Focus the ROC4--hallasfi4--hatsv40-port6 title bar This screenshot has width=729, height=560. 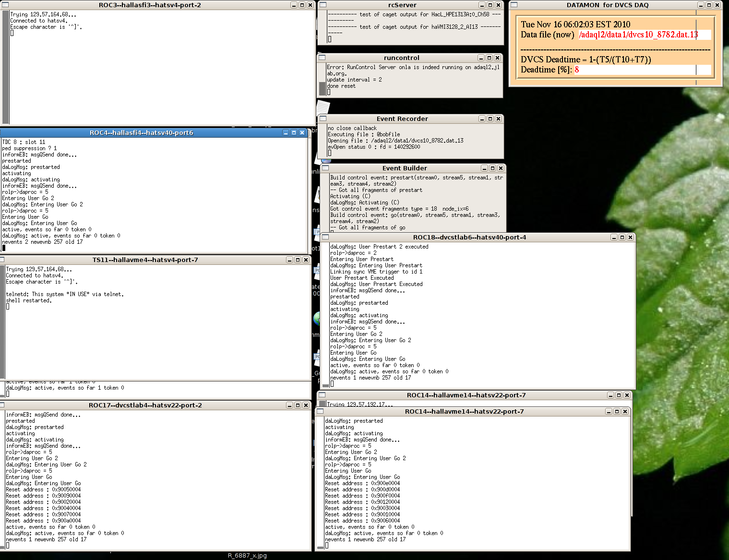(x=142, y=132)
